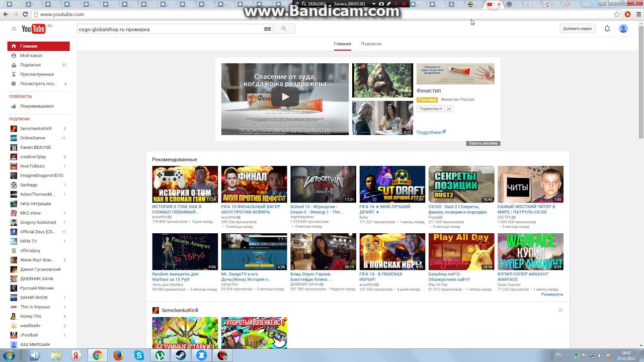The width and height of the screenshot is (644, 362).
Task: Open OnlineGamer channel in sidebar
Action: click(x=38, y=138)
